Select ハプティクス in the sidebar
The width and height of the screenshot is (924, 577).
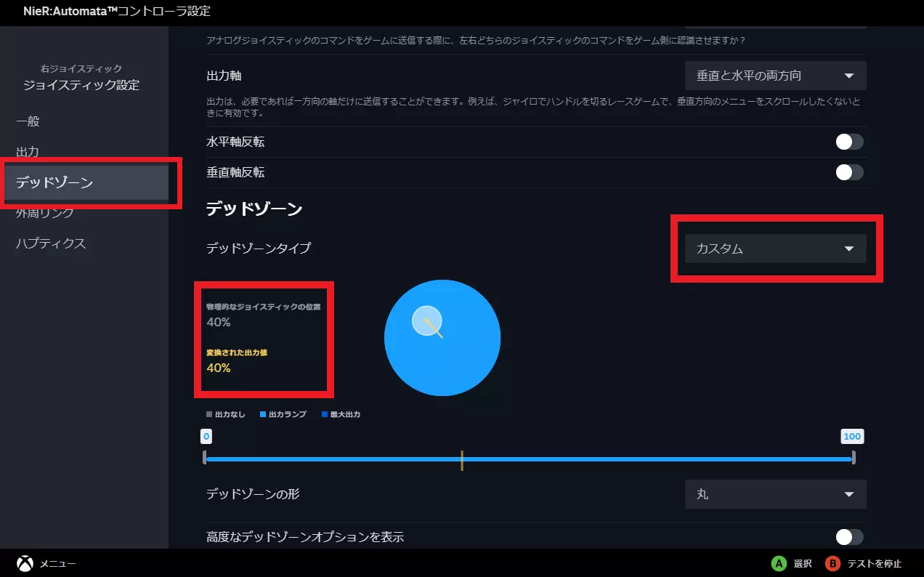point(51,243)
